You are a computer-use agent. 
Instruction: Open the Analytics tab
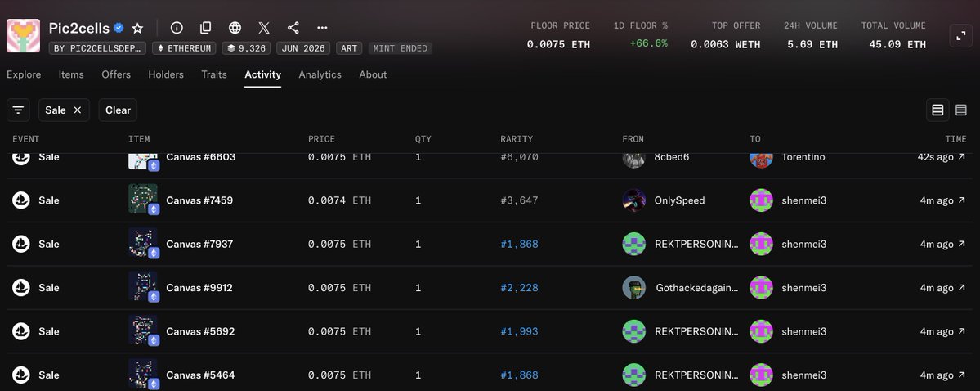pyautogui.click(x=320, y=74)
